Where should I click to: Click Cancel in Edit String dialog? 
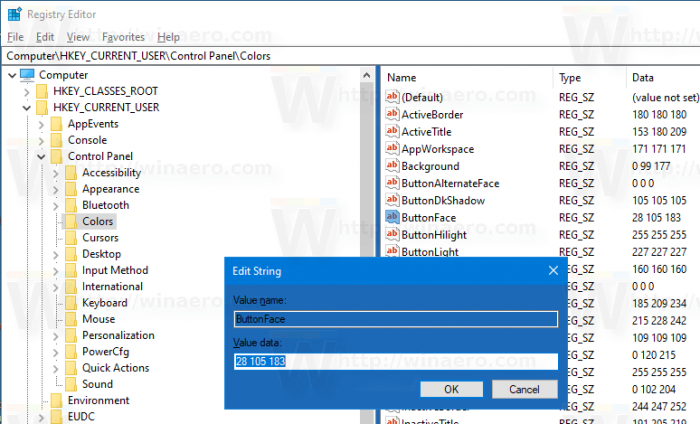tap(525, 389)
